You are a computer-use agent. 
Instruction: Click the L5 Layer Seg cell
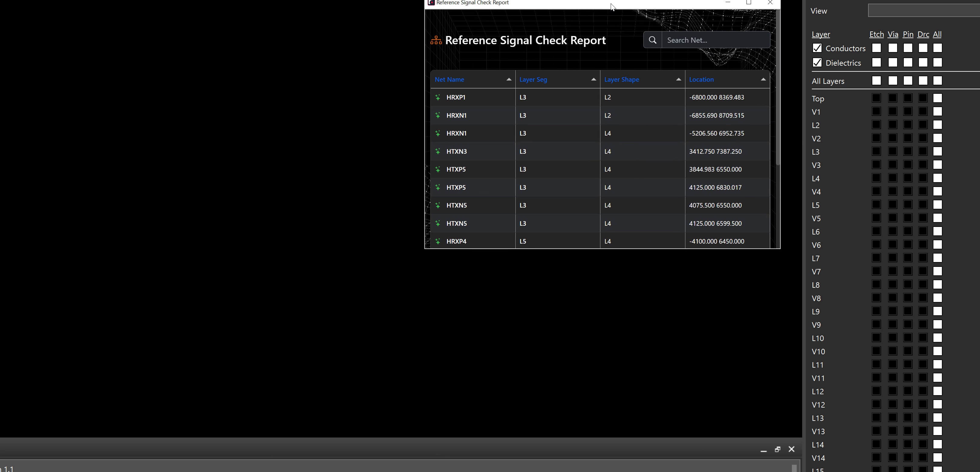[x=558, y=241]
